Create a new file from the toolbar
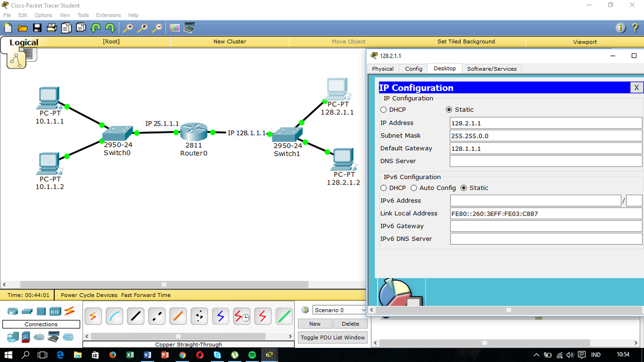644x362 pixels. [x=8, y=28]
